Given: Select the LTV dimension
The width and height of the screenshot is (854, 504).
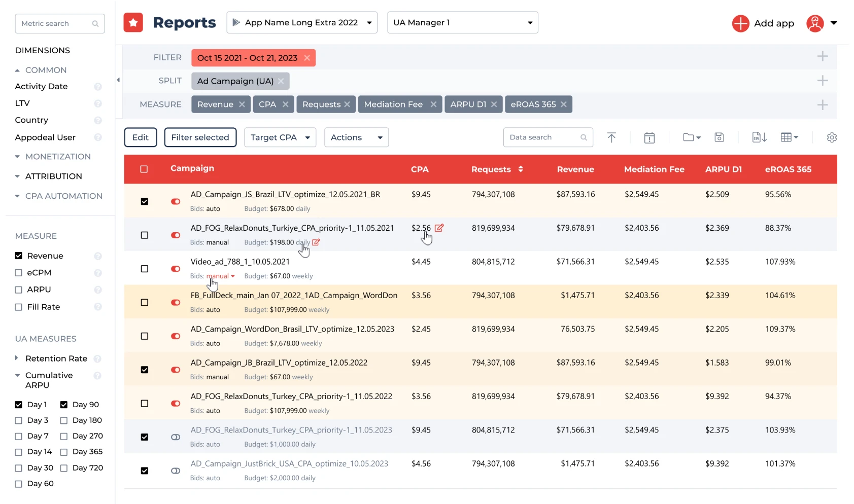Looking at the screenshot, I should coord(22,103).
